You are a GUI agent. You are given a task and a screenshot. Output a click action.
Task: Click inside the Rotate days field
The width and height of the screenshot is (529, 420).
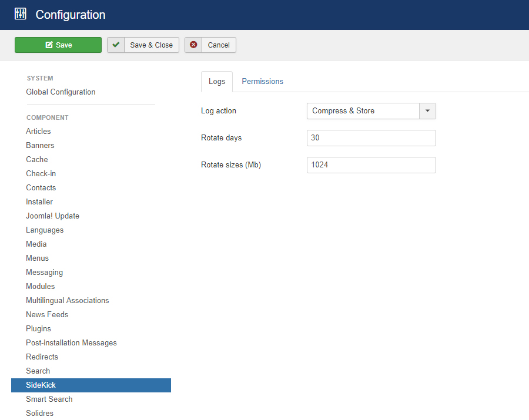click(371, 138)
